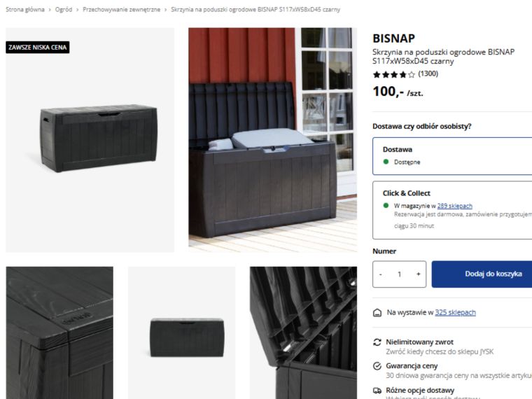The image size is (532, 399).
Task: Select the Click & Collect option
Action: [x=452, y=210]
